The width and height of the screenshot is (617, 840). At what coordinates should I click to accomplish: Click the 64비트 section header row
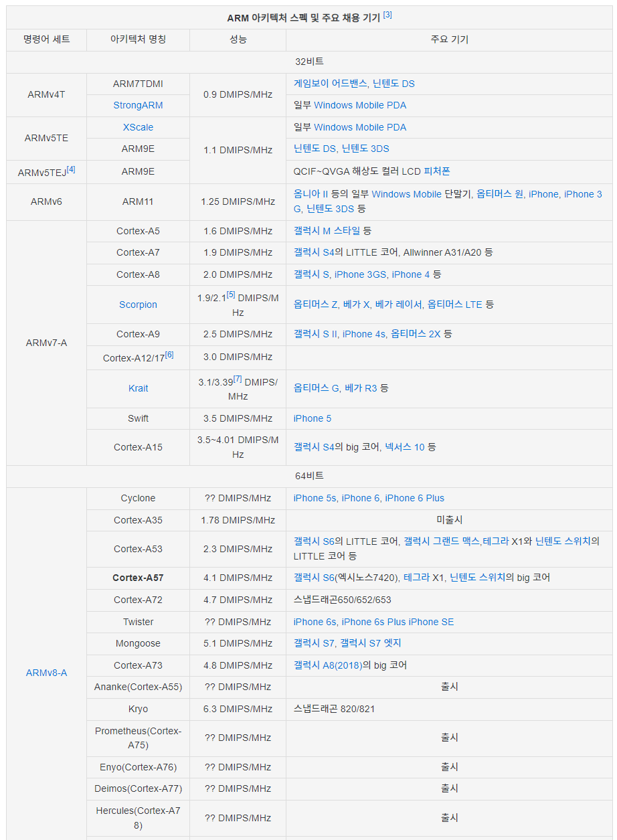click(309, 476)
